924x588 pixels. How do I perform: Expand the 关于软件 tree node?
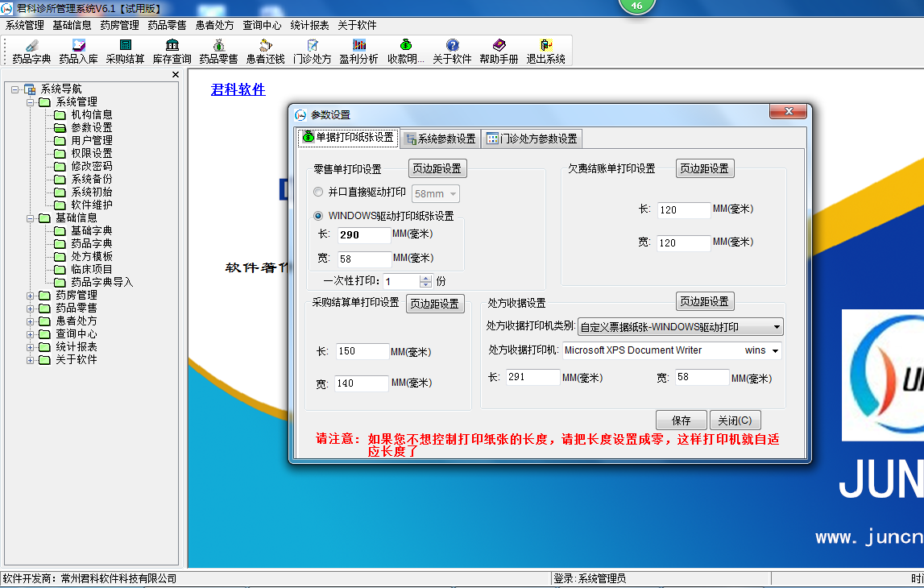(x=30, y=361)
